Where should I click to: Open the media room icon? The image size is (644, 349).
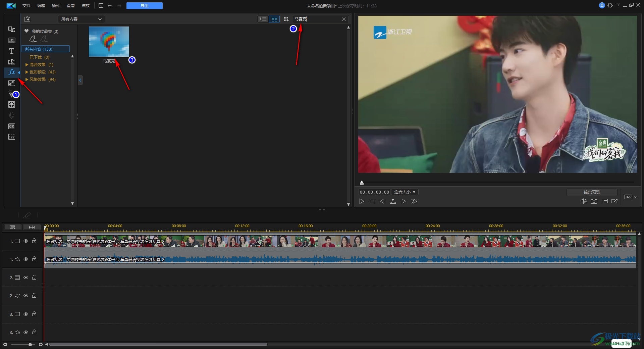(x=12, y=29)
